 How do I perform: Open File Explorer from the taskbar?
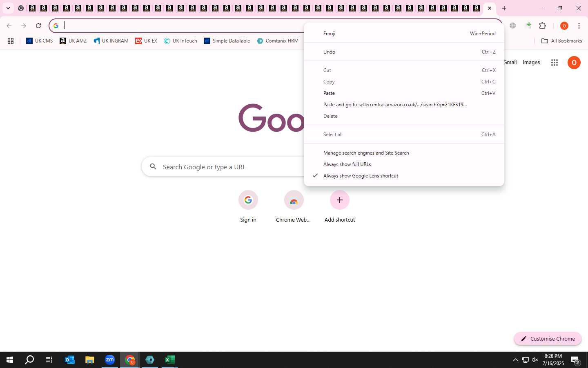(x=90, y=360)
